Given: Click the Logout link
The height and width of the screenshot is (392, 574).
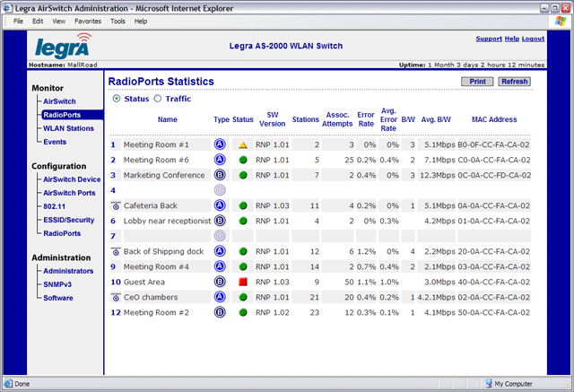Looking at the screenshot, I should pyautogui.click(x=533, y=39).
